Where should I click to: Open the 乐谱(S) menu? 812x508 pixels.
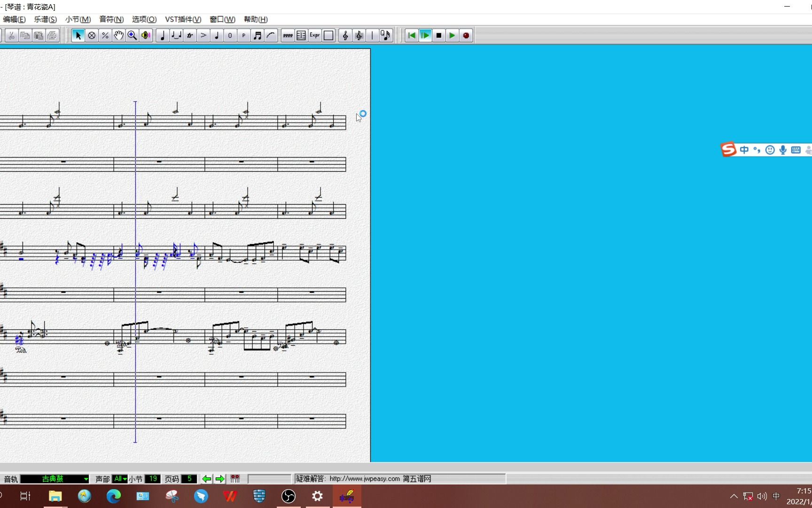click(x=45, y=19)
